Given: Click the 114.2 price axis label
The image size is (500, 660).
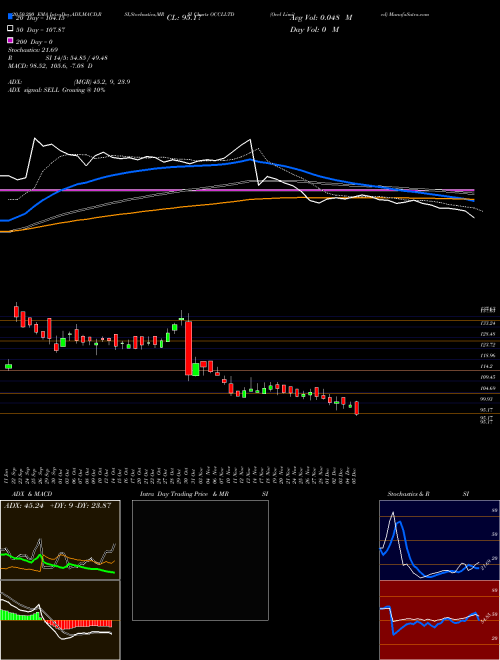Looking at the screenshot, I should click(x=486, y=366).
